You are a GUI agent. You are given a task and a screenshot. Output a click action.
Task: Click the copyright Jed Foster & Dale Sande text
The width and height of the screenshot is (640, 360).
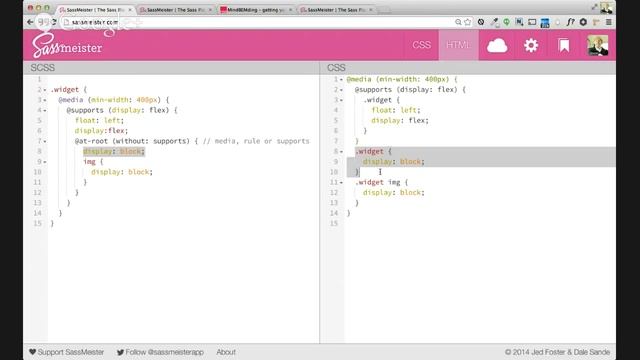coord(557,352)
